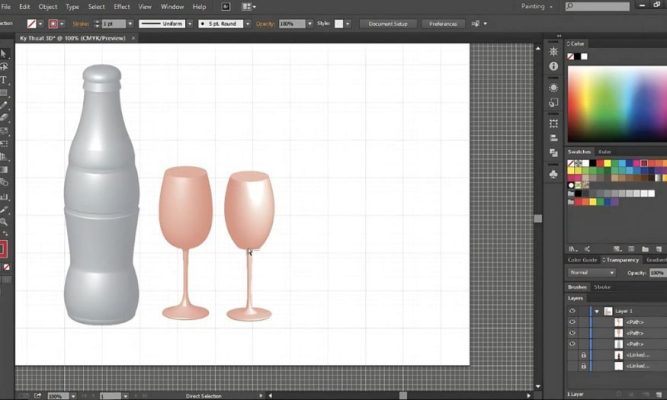Click the stroke weight input field
This screenshot has width=667, height=400.
pyautogui.click(x=111, y=22)
